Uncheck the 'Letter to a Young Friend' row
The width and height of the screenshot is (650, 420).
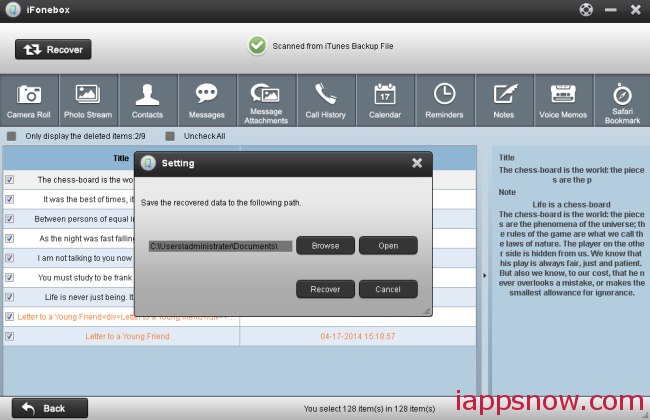click(x=10, y=336)
